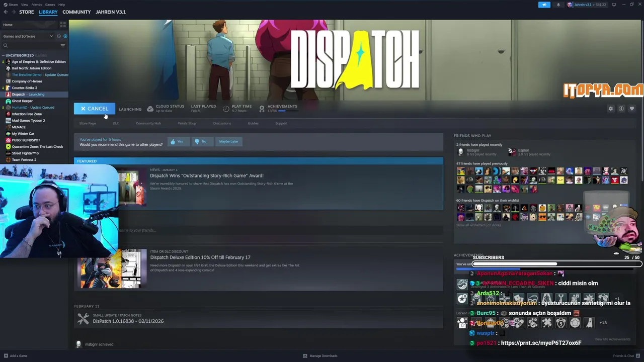The image size is (644, 362).
Task: Select Bad North: Jotunn Edition in library
Action: (34, 68)
